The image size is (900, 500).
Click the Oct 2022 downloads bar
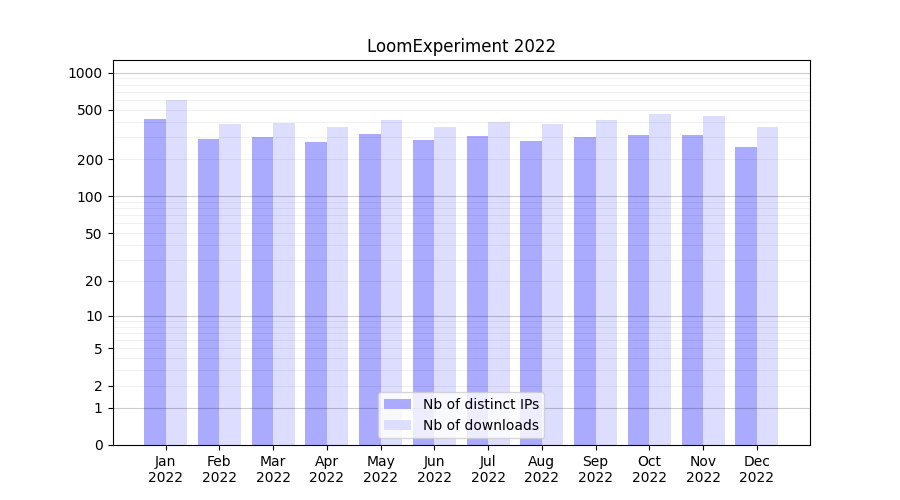(x=660, y=279)
